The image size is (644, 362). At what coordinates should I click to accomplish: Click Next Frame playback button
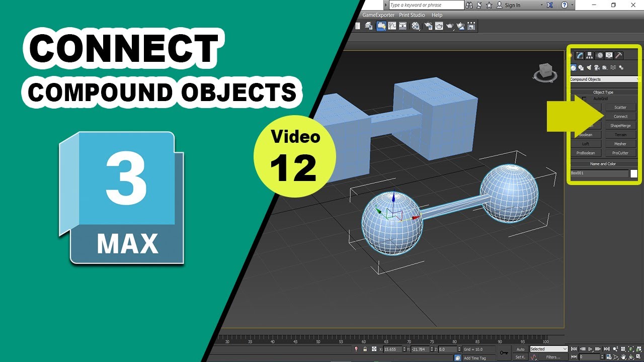[x=598, y=349]
